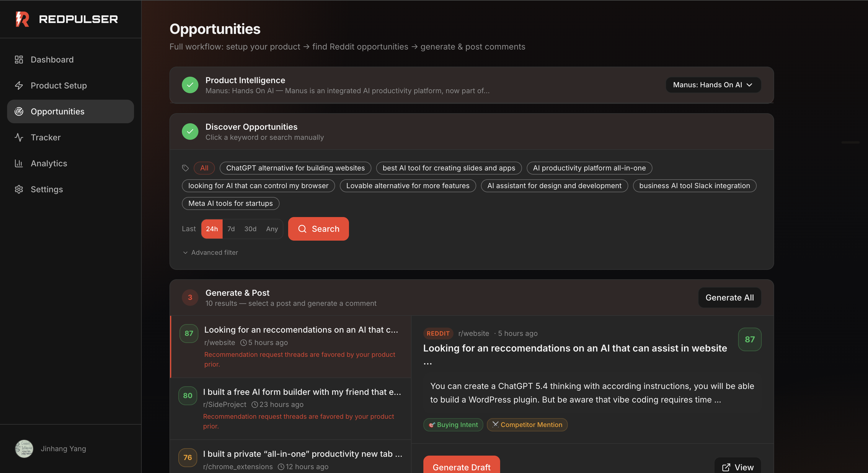Select the Any time range
Viewport: 868px width, 473px height.
coord(272,229)
